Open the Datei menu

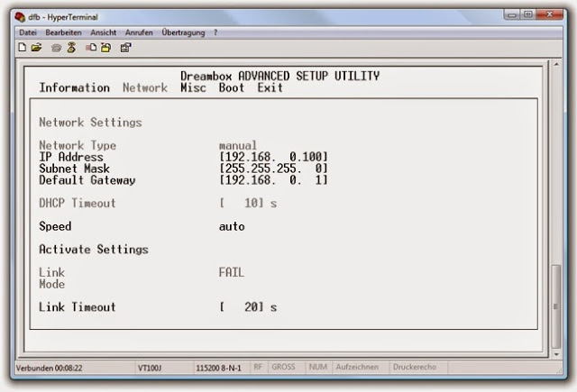click(x=28, y=32)
